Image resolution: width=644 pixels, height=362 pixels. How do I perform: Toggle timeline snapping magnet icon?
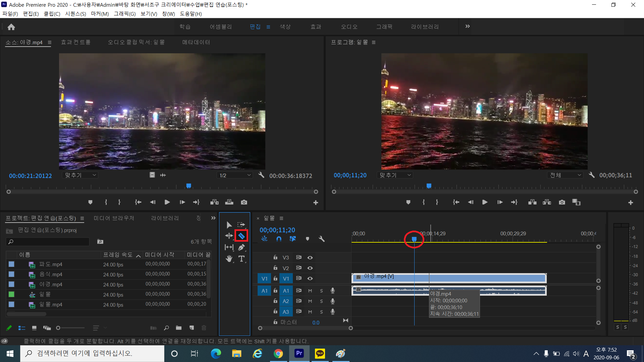pos(279,239)
